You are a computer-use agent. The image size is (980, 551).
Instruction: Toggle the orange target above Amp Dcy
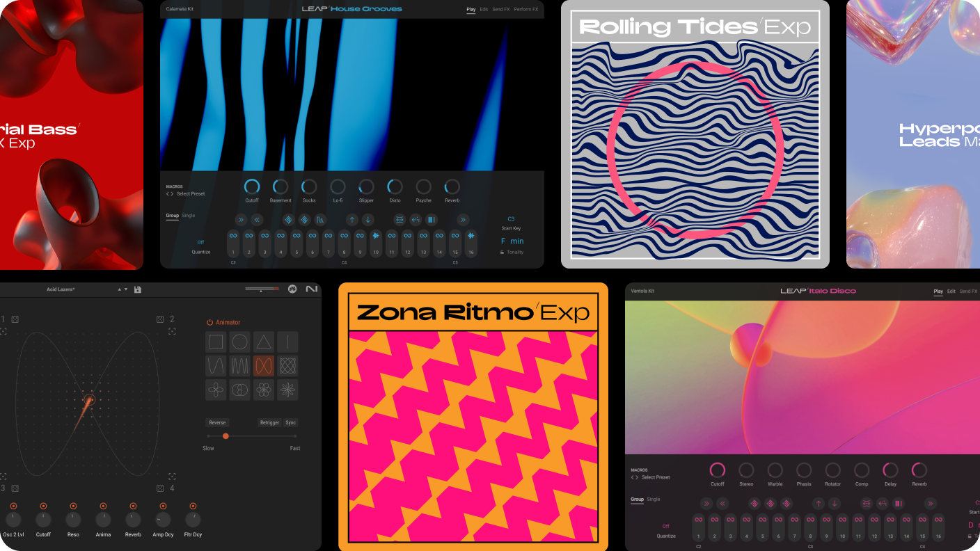pyautogui.click(x=163, y=506)
